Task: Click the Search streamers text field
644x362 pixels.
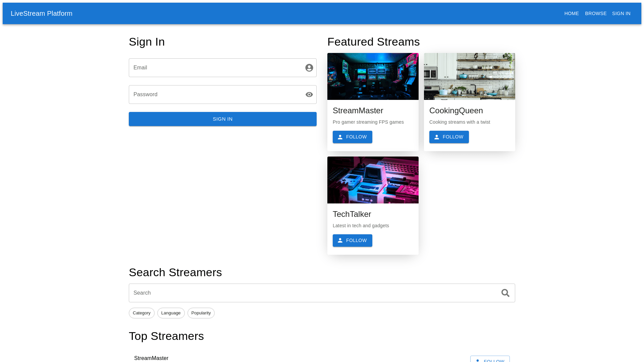Action: [x=312, y=293]
